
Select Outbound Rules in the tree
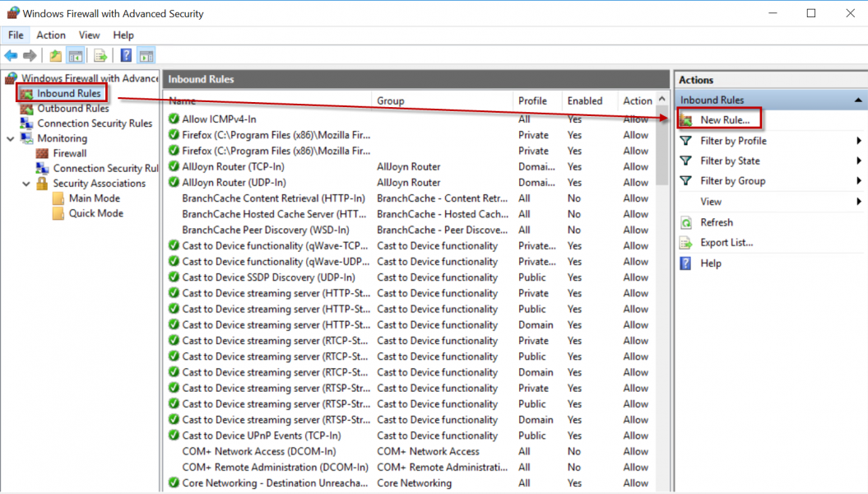[72, 109]
